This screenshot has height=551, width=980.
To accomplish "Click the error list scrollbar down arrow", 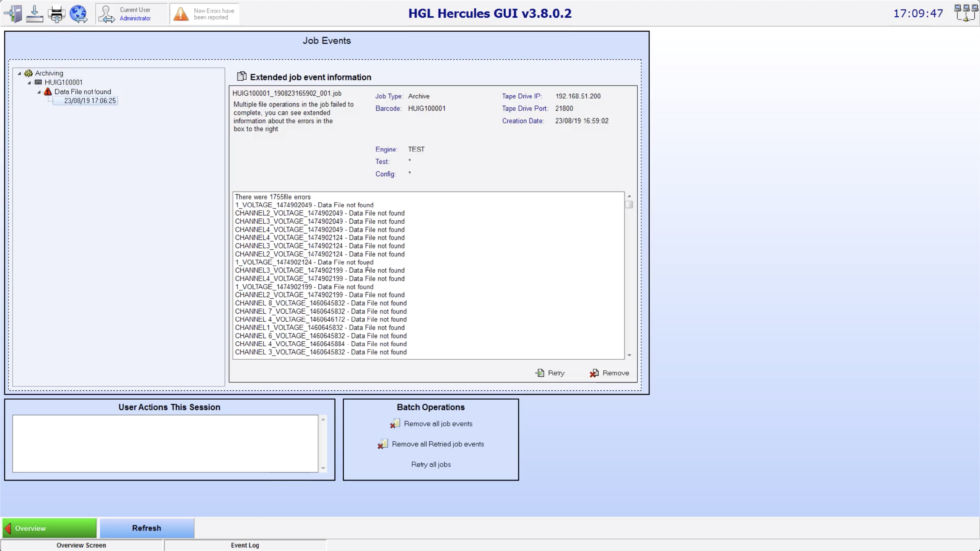I will coord(629,355).
